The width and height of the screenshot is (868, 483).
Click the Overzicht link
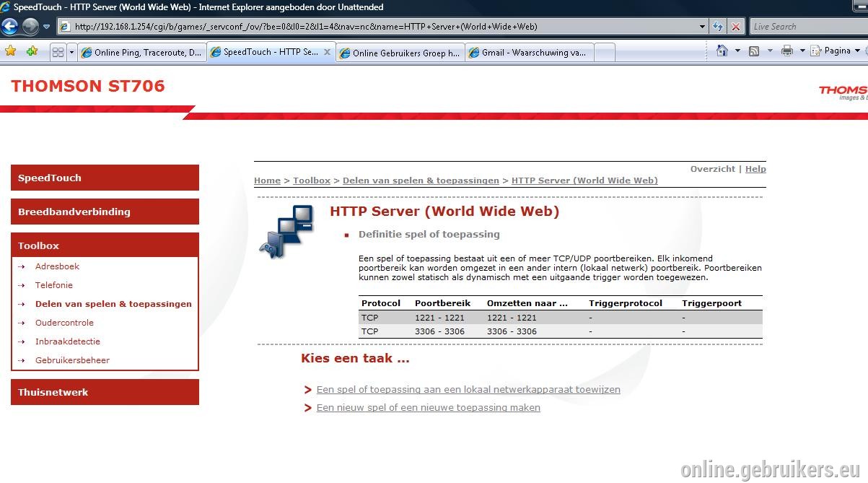click(713, 169)
